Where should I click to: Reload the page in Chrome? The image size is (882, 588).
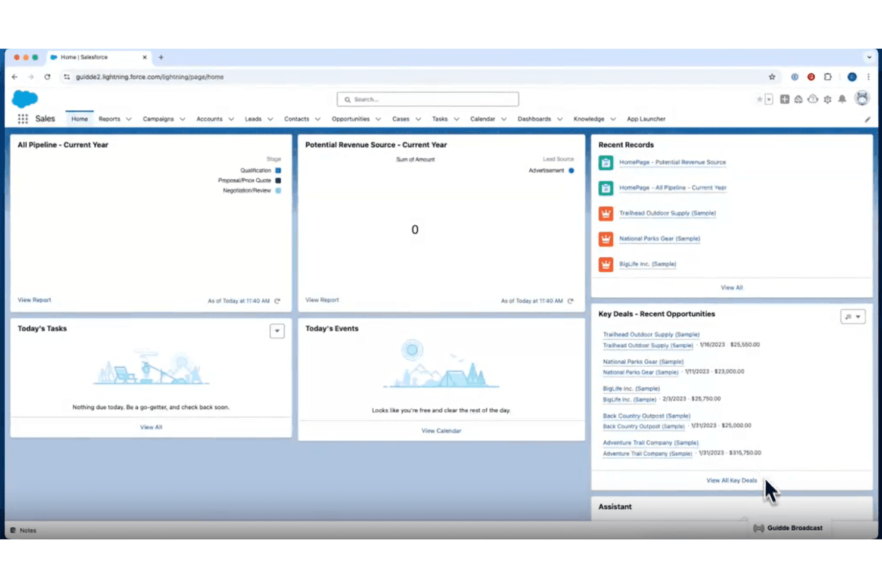(x=47, y=77)
